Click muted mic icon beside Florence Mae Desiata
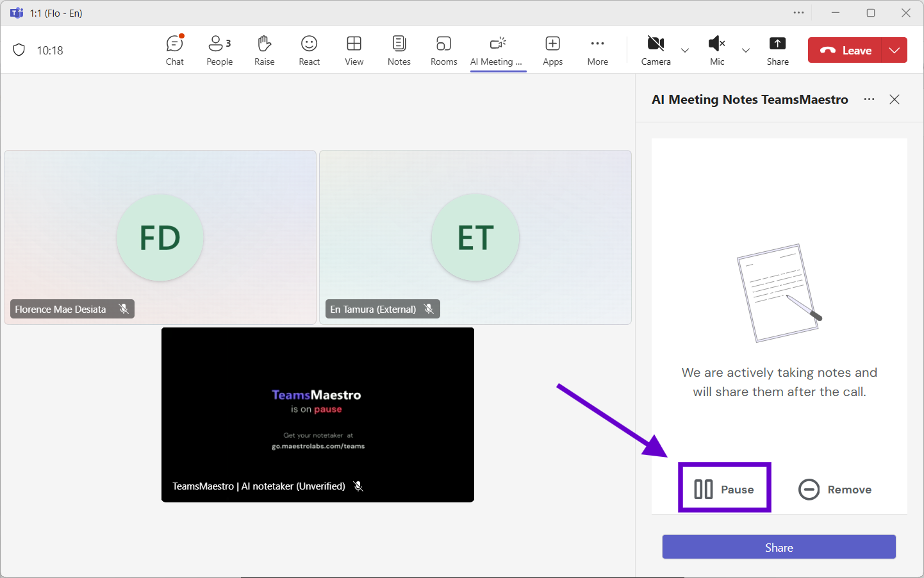The height and width of the screenshot is (578, 924). click(x=124, y=309)
